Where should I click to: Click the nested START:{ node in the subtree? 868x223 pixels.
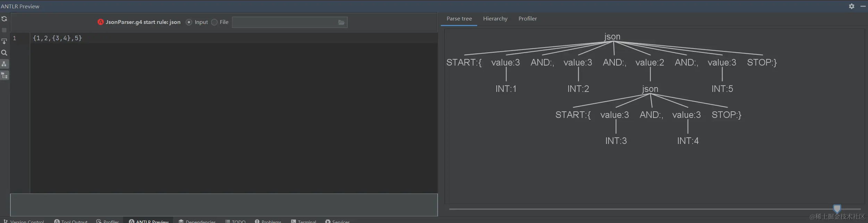point(573,115)
